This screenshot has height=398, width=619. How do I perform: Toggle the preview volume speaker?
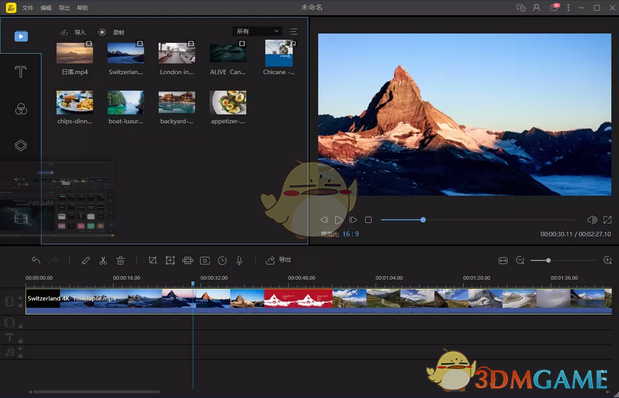(x=592, y=220)
